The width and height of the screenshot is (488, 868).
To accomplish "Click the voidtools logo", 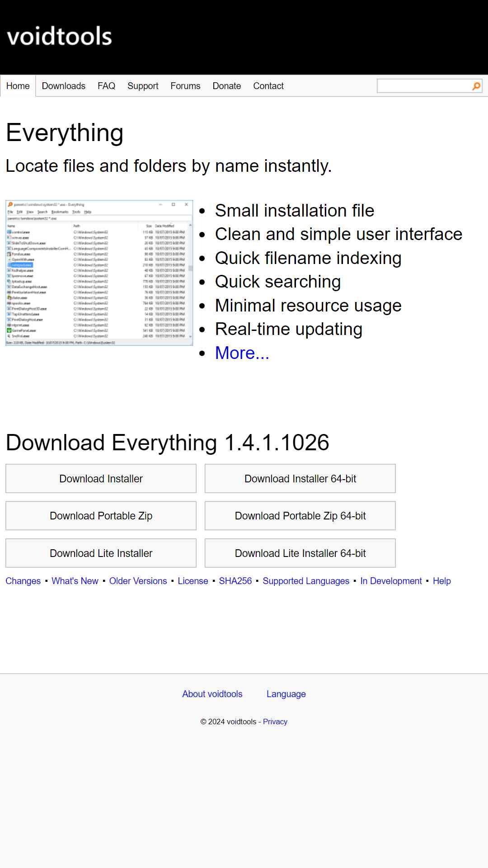I will pos(59,37).
